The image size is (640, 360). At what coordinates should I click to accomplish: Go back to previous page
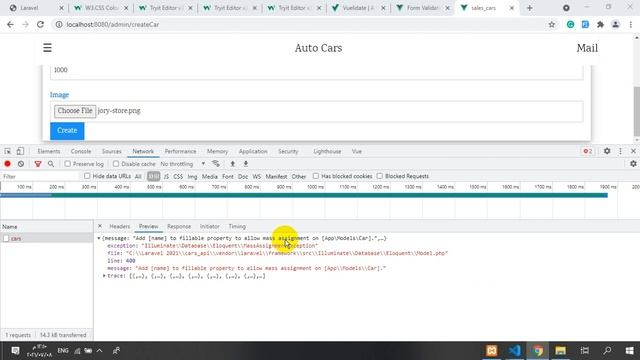(10, 24)
